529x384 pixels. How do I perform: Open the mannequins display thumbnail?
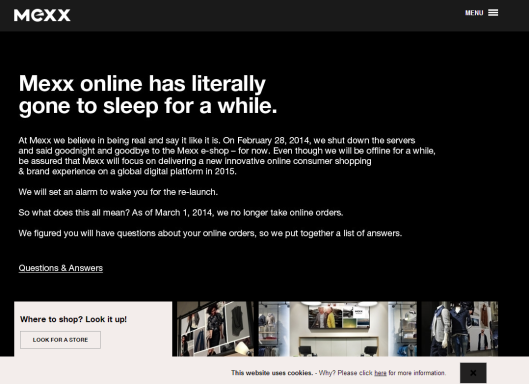click(460, 329)
